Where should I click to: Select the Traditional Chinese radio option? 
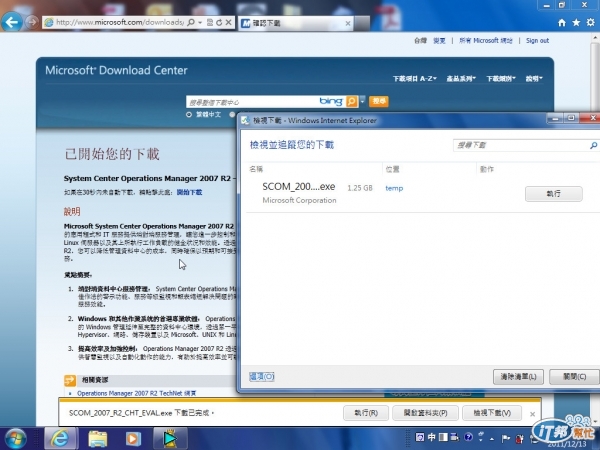pos(189,114)
